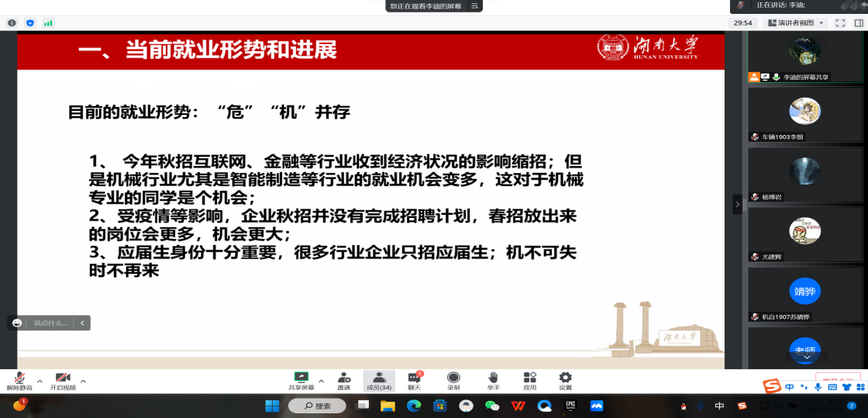Viewport: 868px width, 418px height.
Task: Click the 共享屏幕 share screen icon
Action: 301,379
